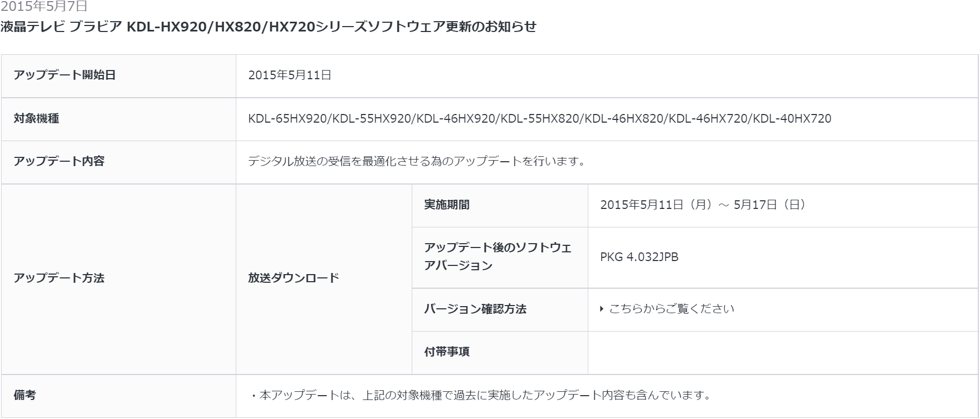
Task: Click the アップデート開始日 header cell
Action: 118,75
